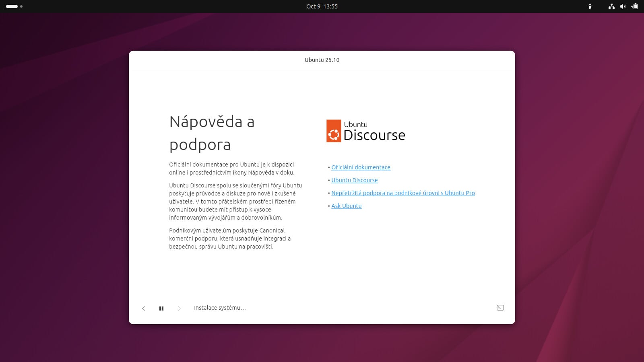This screenshot has height=362, width=644.
Task: Open the Nepřetržitá podpora Ubuntu Pro link
Action: (403, 193)
